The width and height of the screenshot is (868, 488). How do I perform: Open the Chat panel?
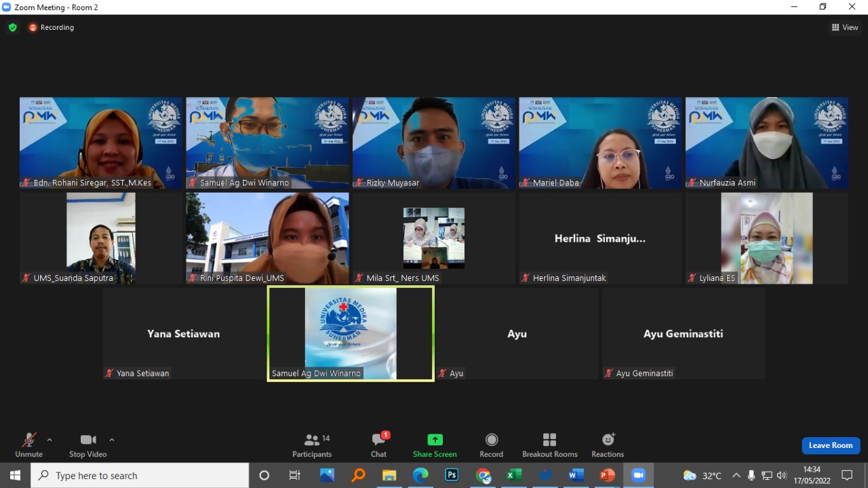click(378, 445)
